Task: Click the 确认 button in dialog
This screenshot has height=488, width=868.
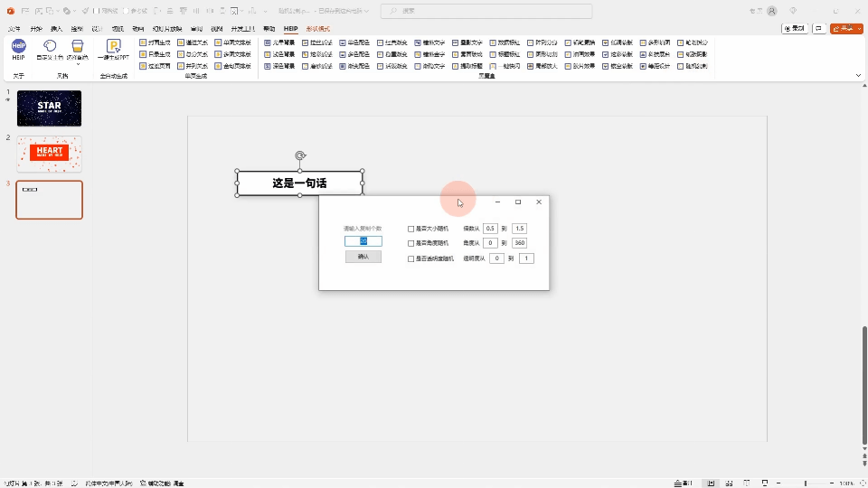Action: click(363, 257)
